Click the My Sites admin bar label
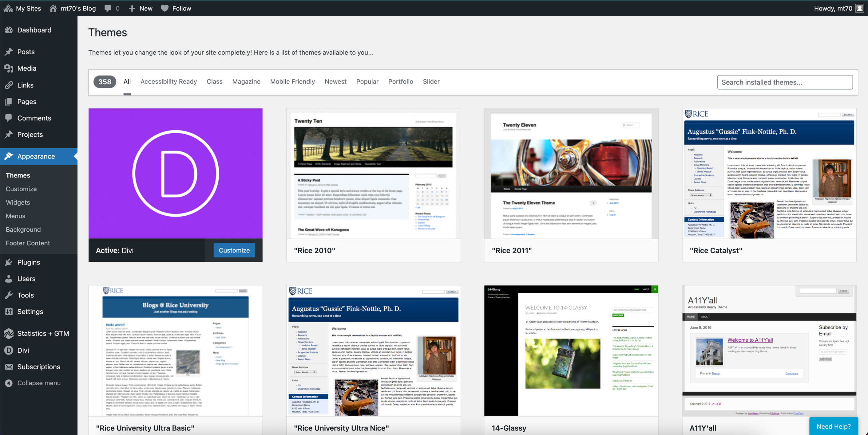 coord(29,8)
